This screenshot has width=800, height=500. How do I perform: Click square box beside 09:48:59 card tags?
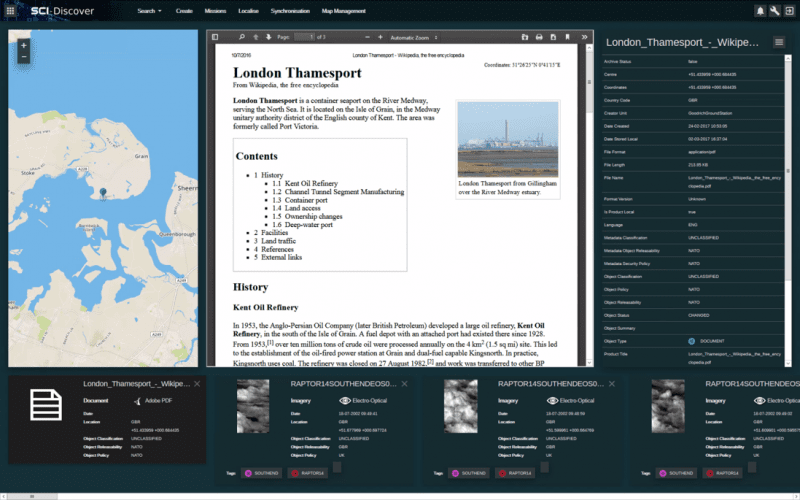(544, 467)
